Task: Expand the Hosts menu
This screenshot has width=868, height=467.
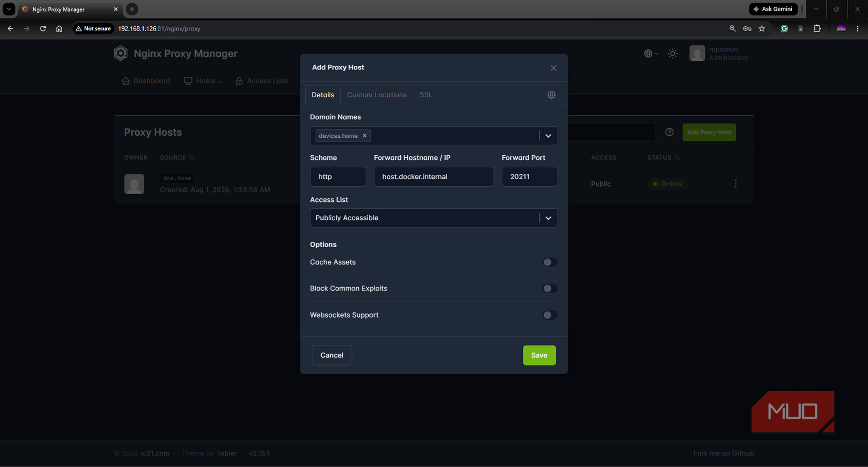Action: pos(203,81)
